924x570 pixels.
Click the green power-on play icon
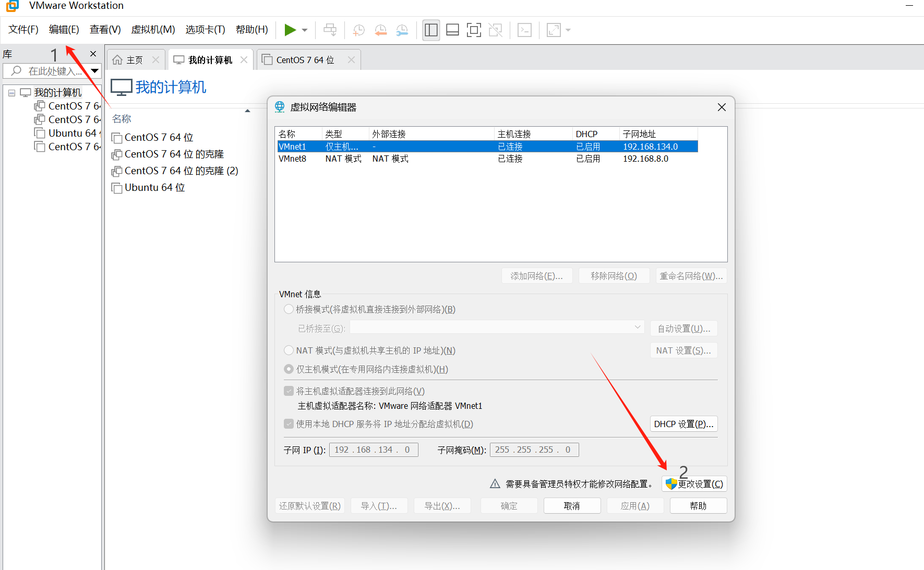pyautogui.click(x=290, y=30)
